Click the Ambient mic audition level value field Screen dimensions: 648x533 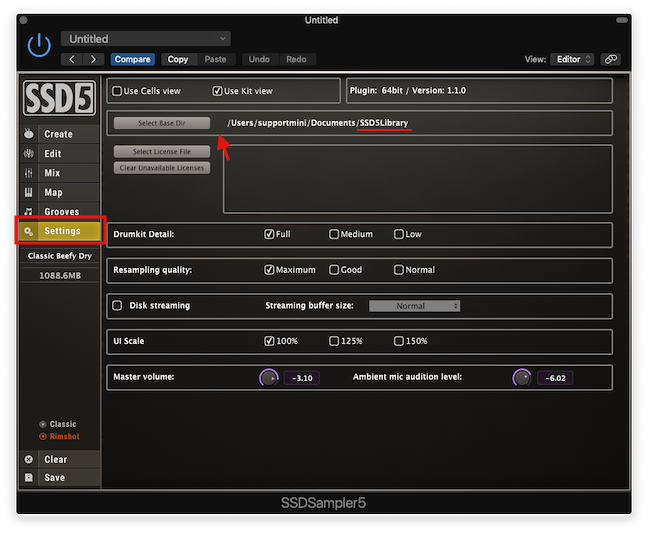click(x=554, y=378)
